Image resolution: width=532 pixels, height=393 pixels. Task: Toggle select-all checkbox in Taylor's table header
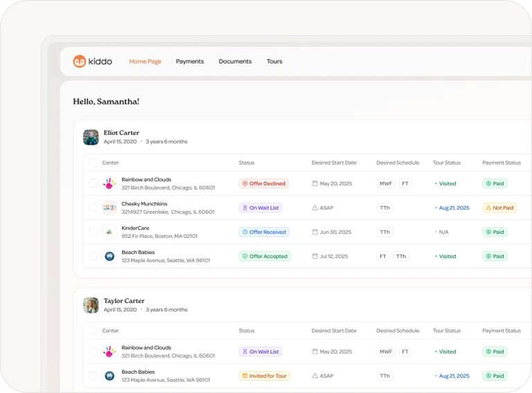[x=94, y=331]
